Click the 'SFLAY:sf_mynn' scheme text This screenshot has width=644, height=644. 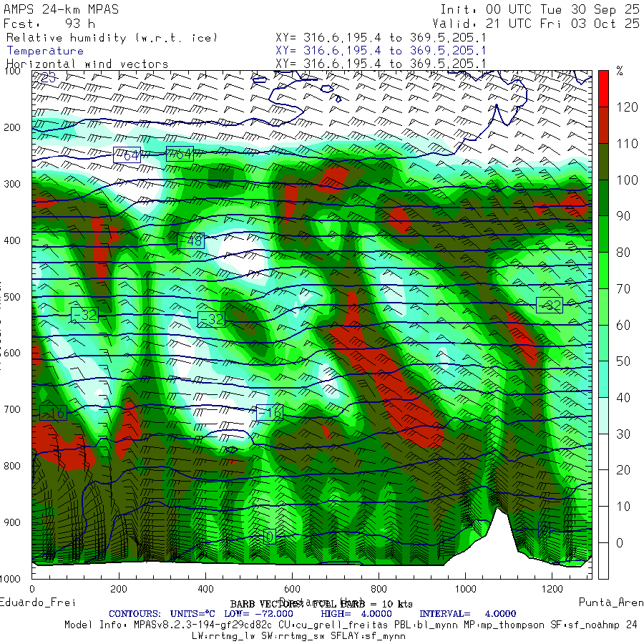click(x=368, y=636)
